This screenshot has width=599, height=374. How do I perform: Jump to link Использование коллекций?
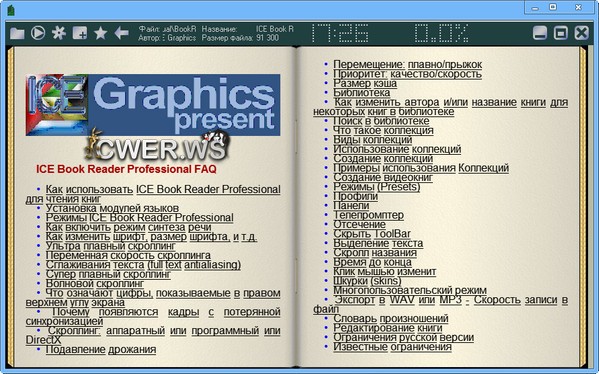coord(397,149)
